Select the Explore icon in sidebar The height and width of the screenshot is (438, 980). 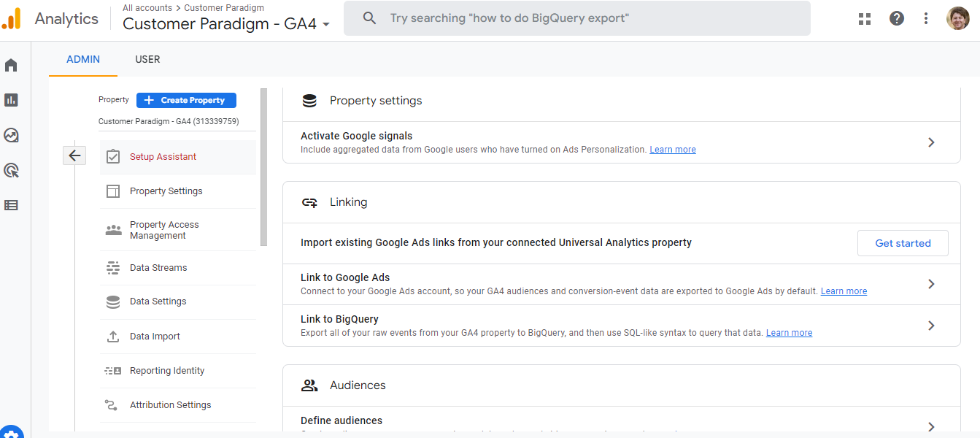(x=11, y=135)
